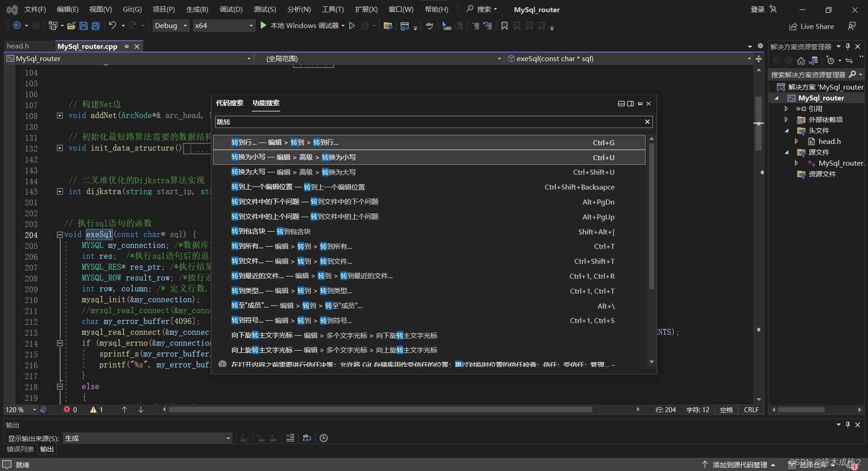The image size is (868, 471).
Task: Clear the search box with its X button
Action: (647, 122)
